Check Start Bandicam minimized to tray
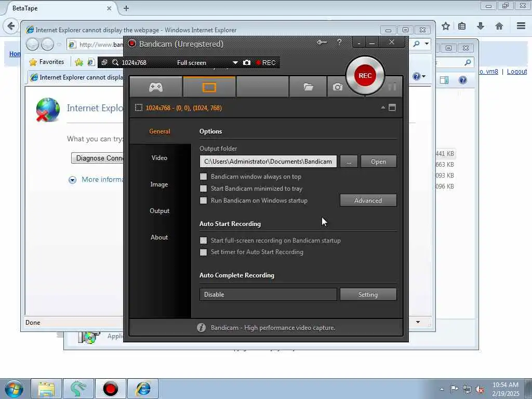Image resolution: width=532 pixels, height=399 pixels. 203,188
